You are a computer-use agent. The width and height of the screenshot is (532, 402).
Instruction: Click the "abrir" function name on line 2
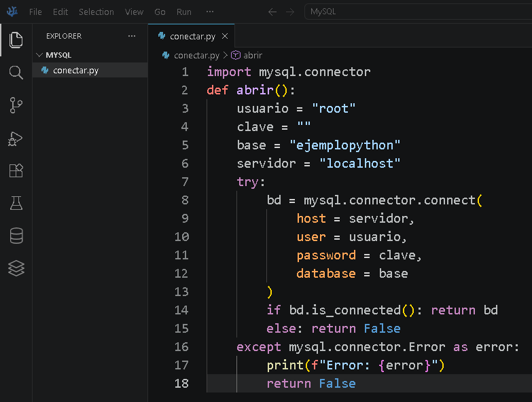point(255,90)
